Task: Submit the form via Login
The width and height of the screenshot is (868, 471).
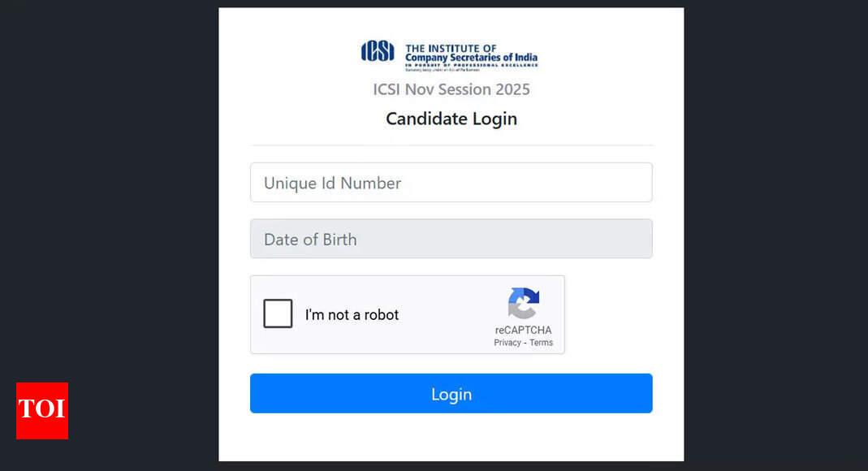Action: point(451,393)
